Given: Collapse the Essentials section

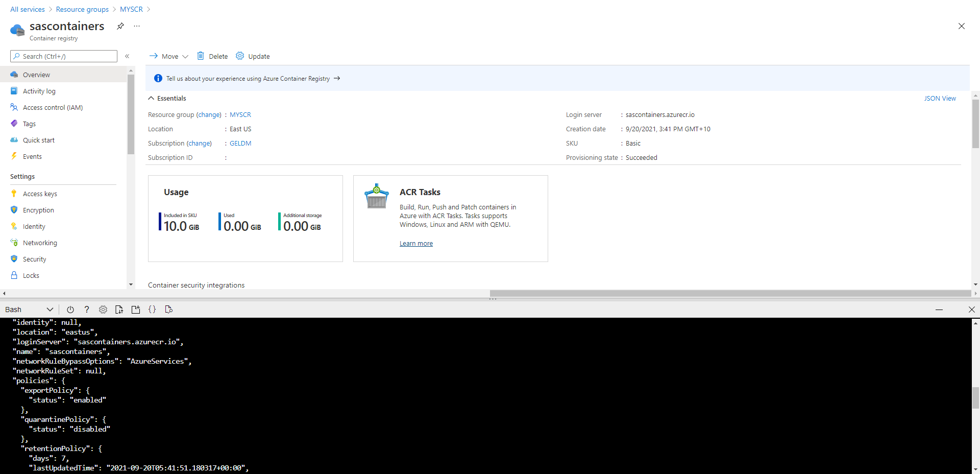Looking at the screenshot, I should [x=151, y=98].
